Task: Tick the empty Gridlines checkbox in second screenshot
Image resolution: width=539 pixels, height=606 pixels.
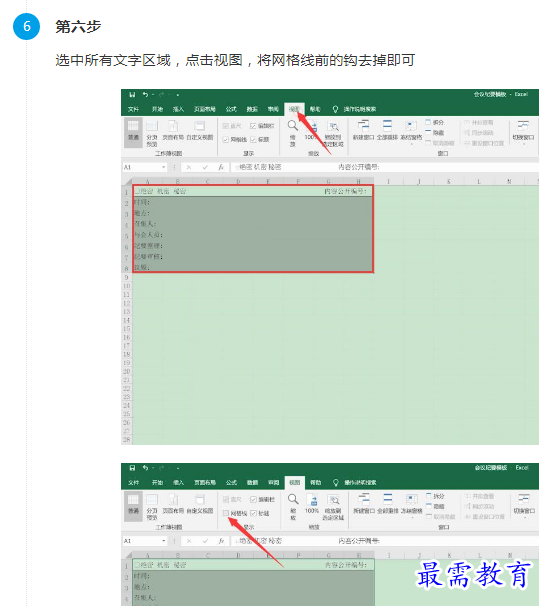Action: click(x=226, y=513)
